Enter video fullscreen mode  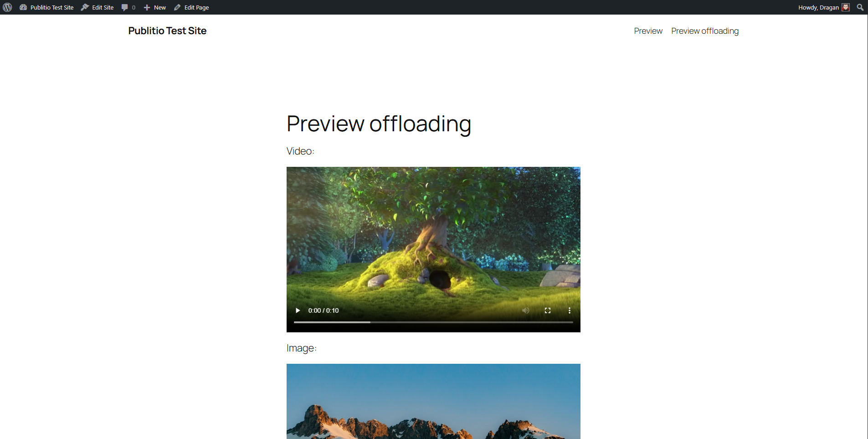pyautogui.click(x=548, y=310)
